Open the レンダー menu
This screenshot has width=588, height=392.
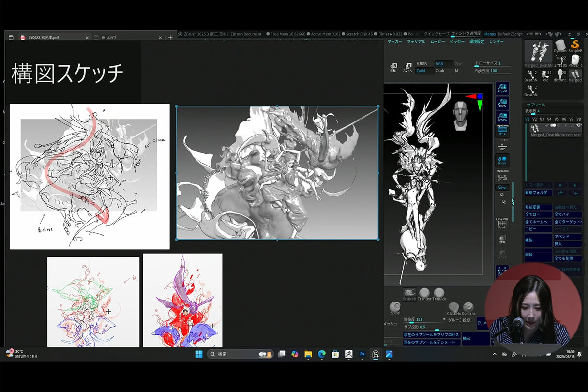[497, 42]
